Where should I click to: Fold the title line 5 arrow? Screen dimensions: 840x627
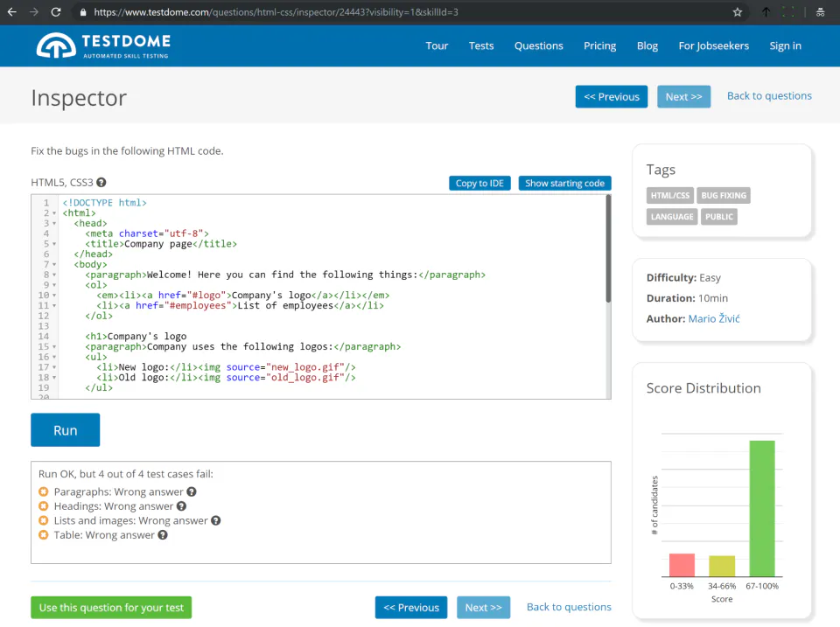point(54,244)
